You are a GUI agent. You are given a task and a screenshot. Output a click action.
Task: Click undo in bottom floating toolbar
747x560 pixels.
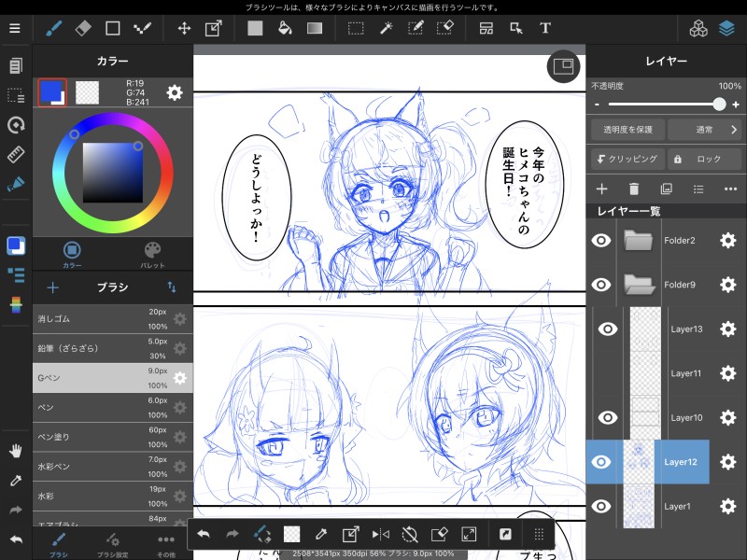click(x=204, y=534)
